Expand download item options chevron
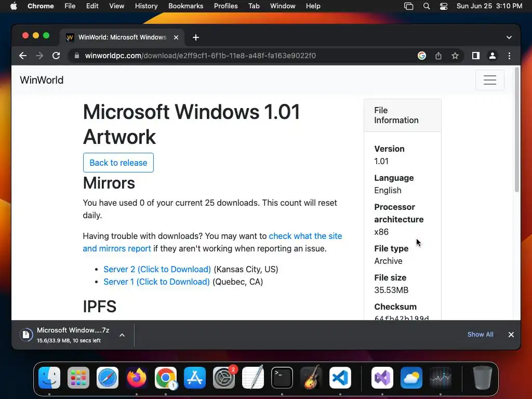 click(x=122, y=335)
